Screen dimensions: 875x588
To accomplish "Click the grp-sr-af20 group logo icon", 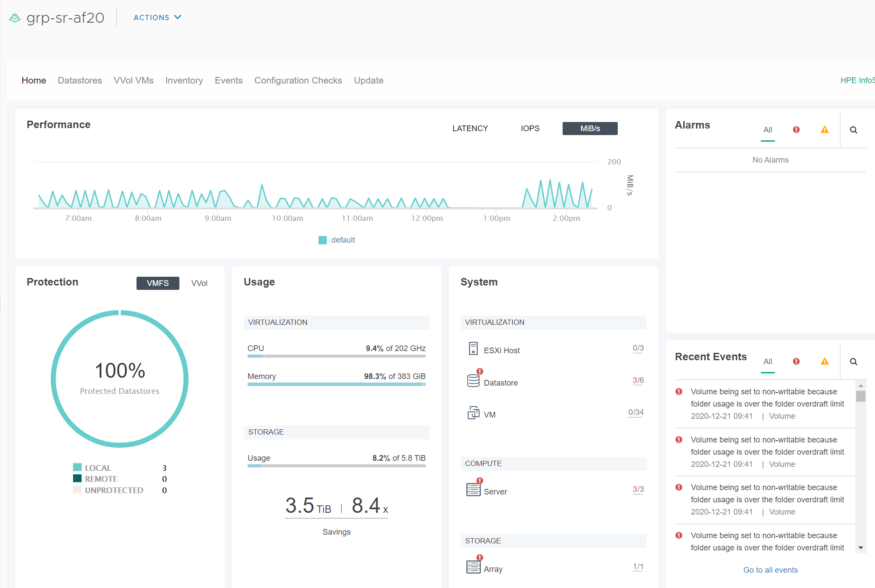I will point(15,18).
